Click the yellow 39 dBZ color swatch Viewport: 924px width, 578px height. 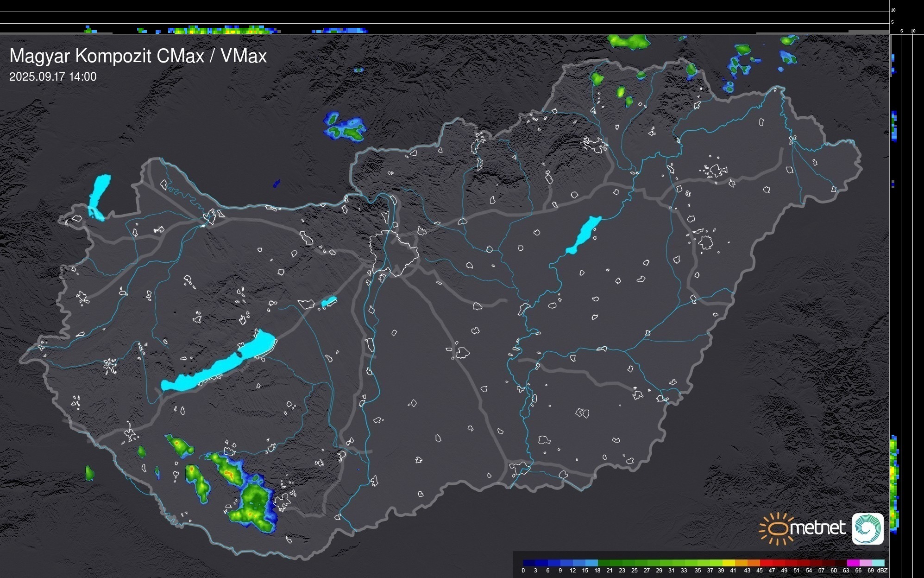728,563
